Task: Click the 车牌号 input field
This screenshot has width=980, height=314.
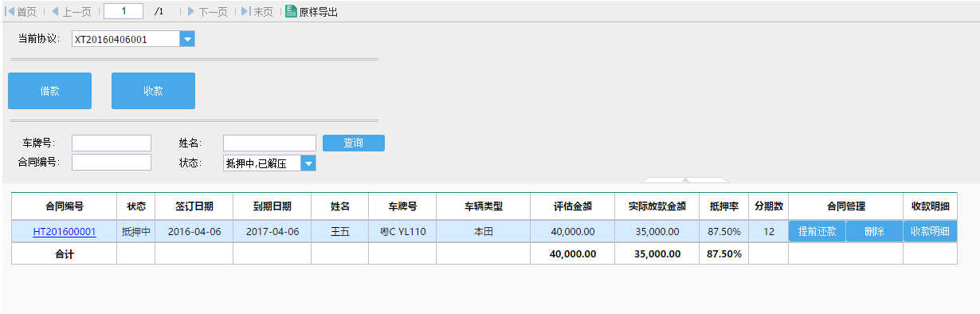Action: 112,143
